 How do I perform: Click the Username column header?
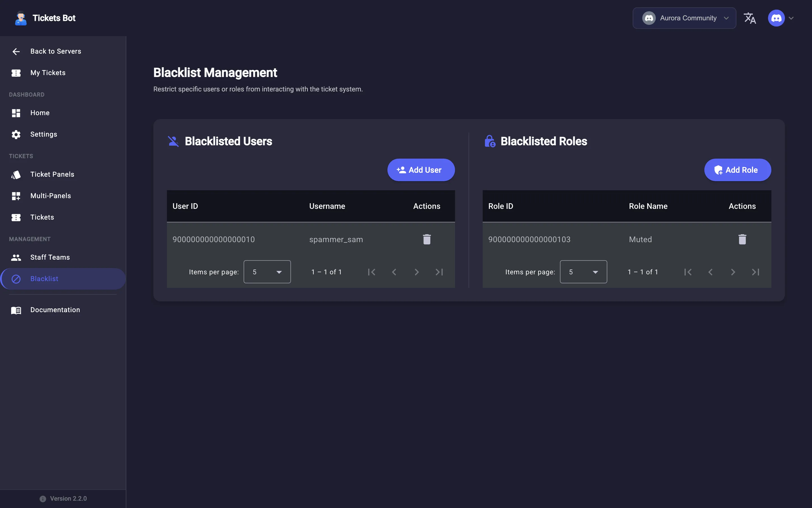pos(327,206)
